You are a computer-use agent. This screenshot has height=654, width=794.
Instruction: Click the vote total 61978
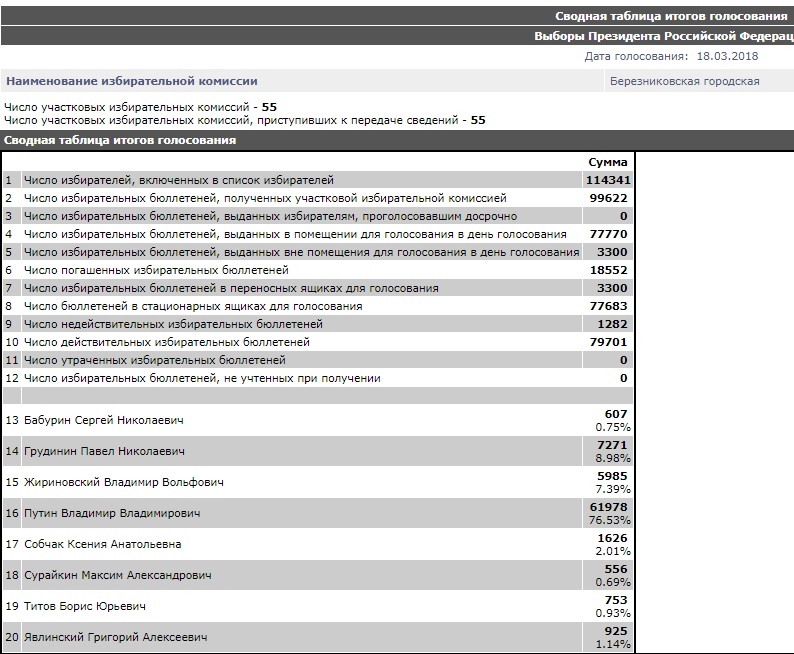click(609, 507)
